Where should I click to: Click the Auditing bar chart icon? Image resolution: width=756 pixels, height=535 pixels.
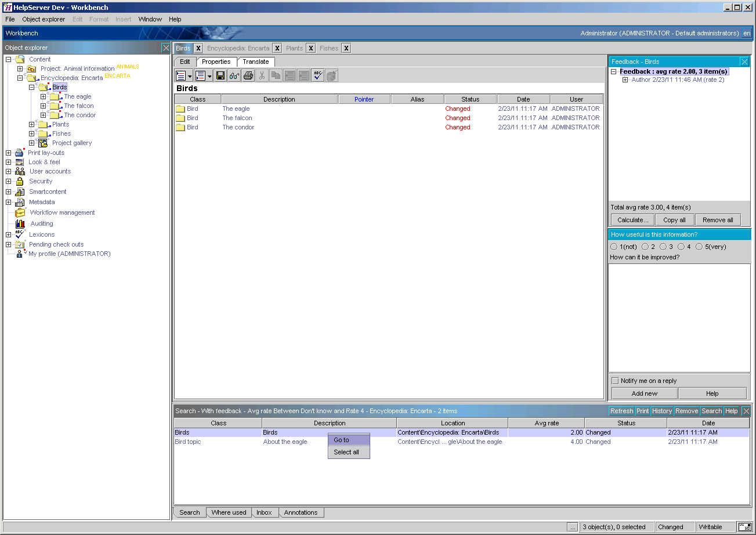tap(20, 223)
